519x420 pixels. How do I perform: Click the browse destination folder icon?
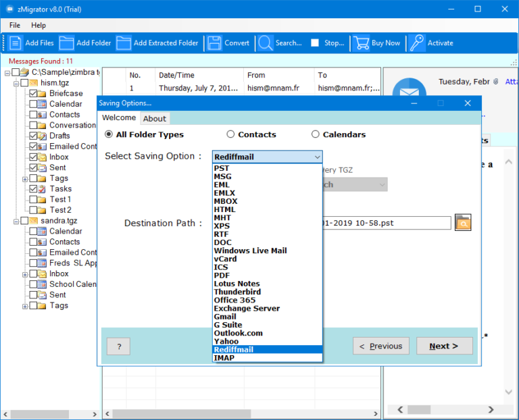[x=463, y=223]
